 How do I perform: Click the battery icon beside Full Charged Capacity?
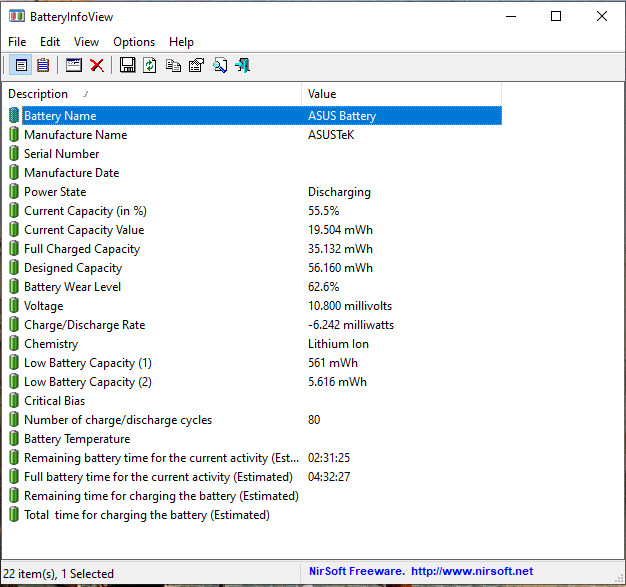[14, 249]
